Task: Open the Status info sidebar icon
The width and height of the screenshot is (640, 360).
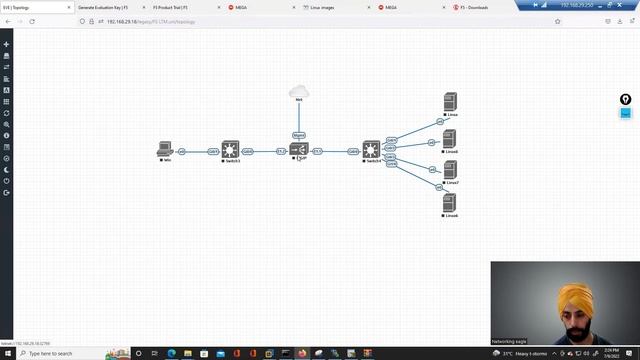Action: click(6, 136)
